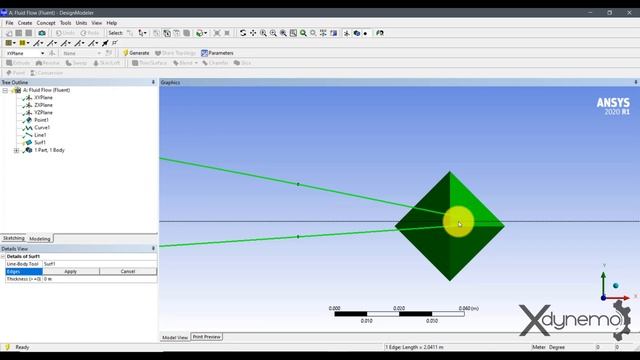640x360 pixels.
Task: Open the face coloring dropdown
Action: 10,43
